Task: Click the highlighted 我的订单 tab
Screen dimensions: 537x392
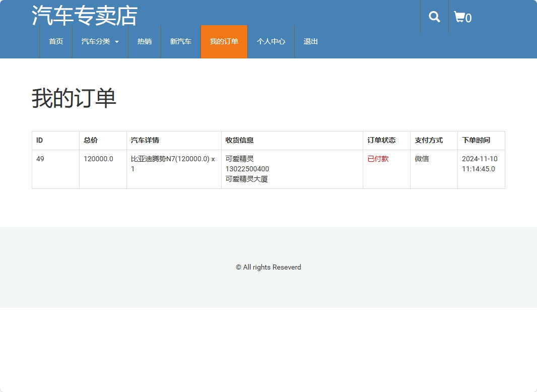Action: click(x=224, y=42)
